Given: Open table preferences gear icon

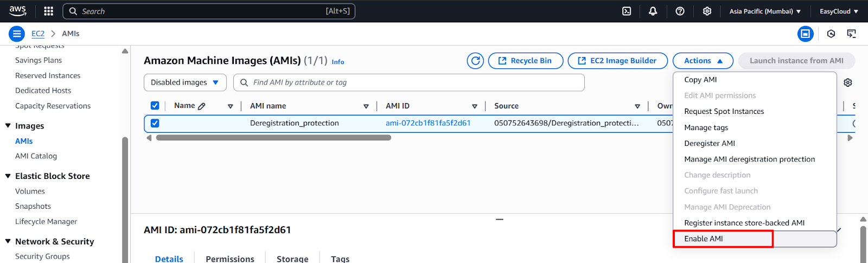Looking at the screenshot, I should (848, 82).
